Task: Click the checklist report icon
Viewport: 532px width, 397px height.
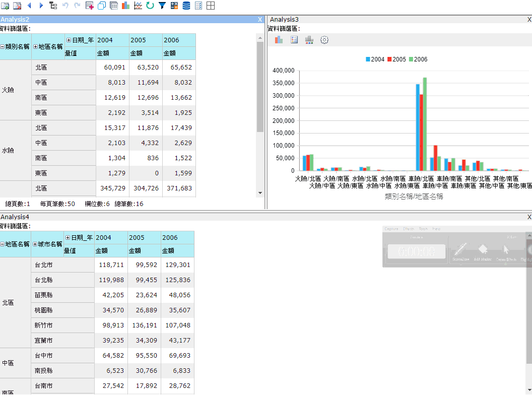Action: tap(198, 6)
